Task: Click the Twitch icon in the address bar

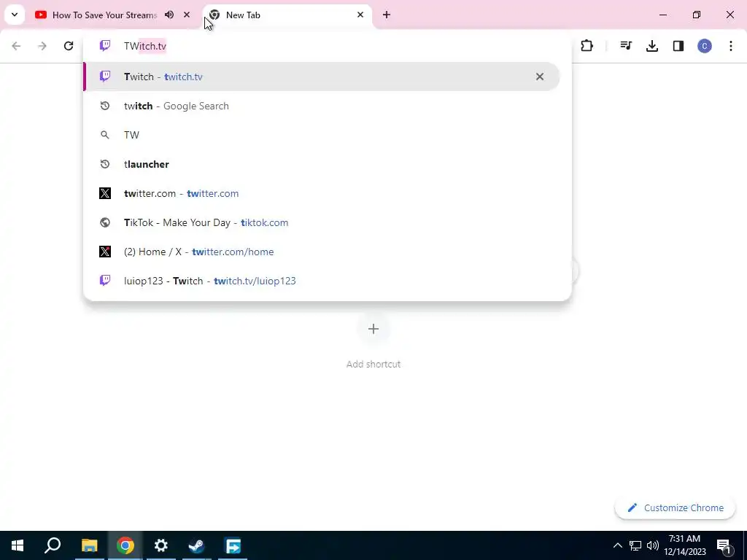Action: (105, 46)
